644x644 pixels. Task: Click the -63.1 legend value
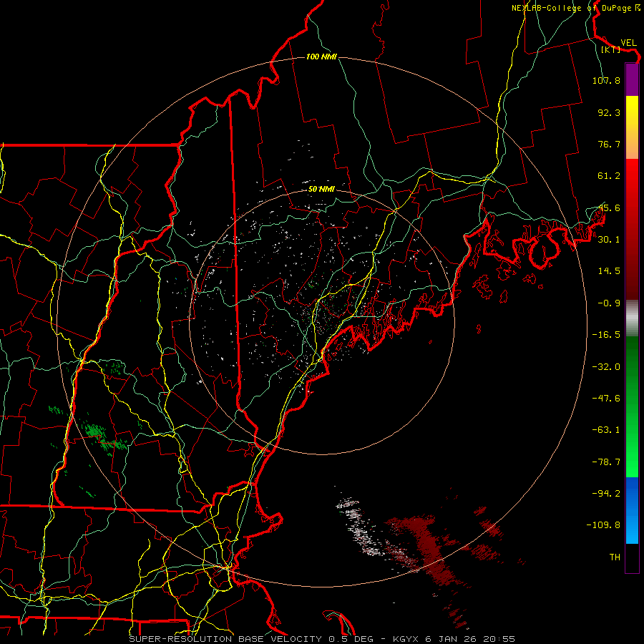[606, 430]
